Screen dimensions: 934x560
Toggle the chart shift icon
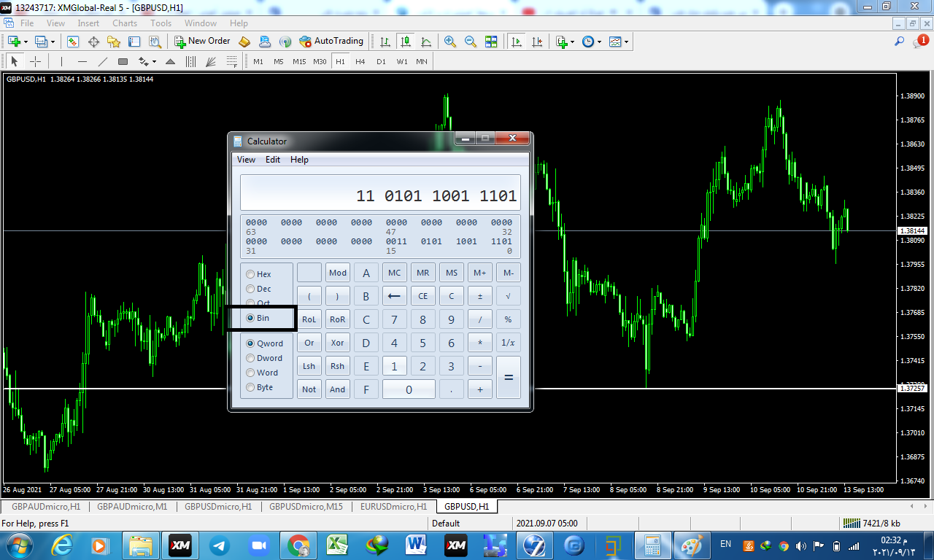(x=537, y=42)
